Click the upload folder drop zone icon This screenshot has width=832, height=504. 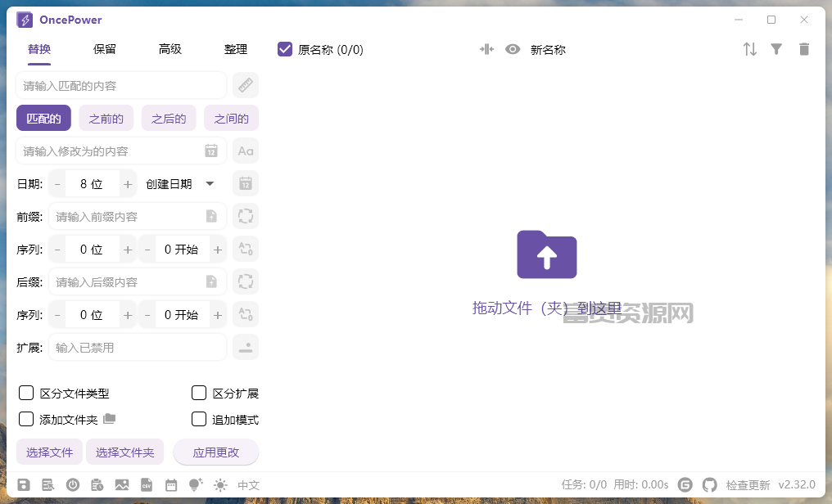(546, 254)
